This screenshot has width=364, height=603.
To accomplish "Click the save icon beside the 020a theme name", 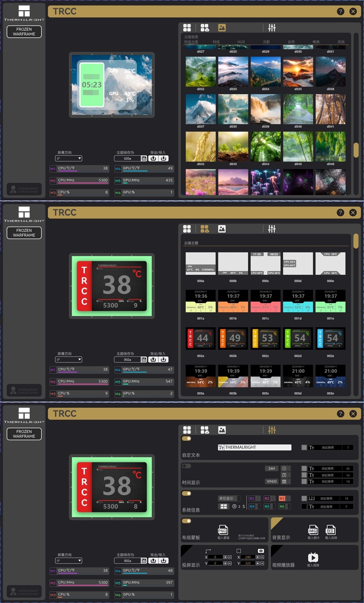I will 144,158.
